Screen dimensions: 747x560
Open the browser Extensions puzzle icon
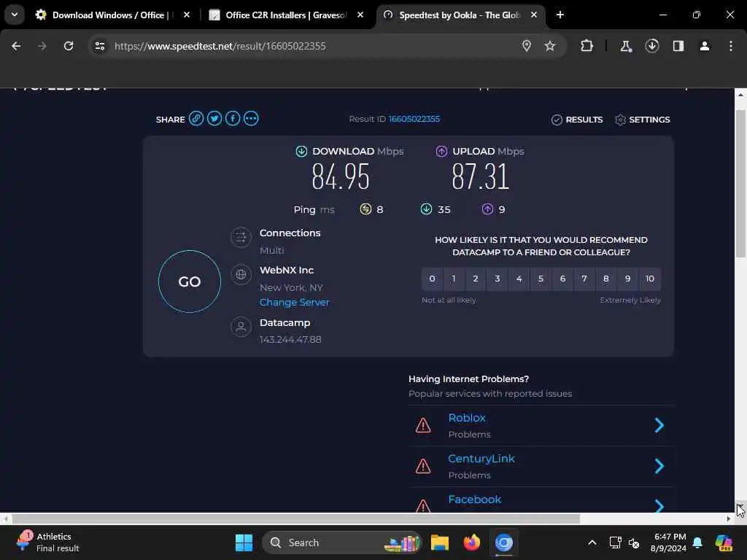pos(587,46)
